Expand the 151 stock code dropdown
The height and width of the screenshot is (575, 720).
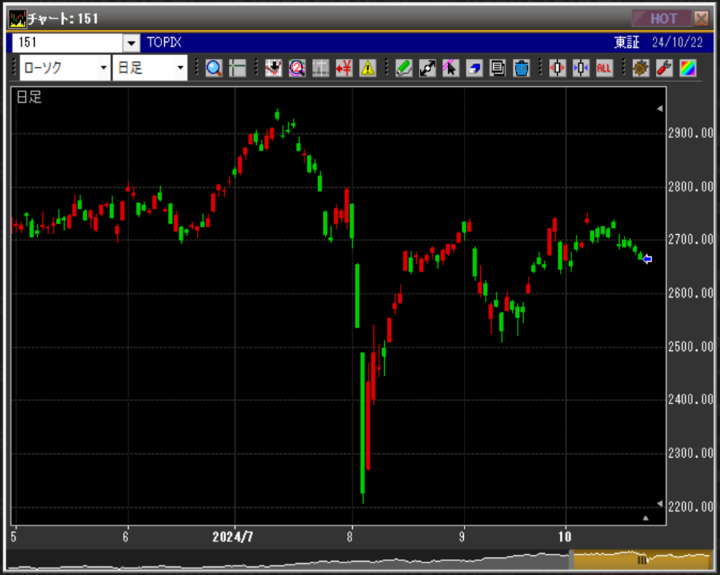(132, 43)
